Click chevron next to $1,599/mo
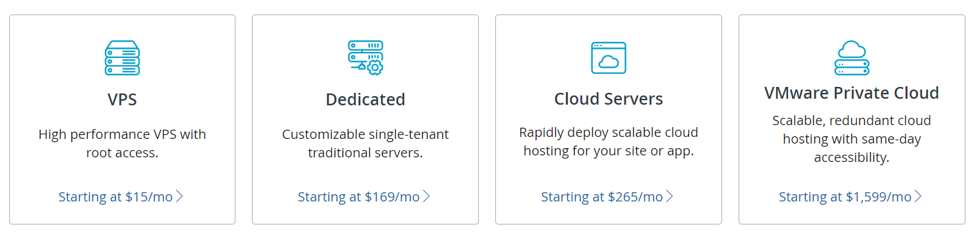This screenshot has height=237, width=980. point(919,197)
